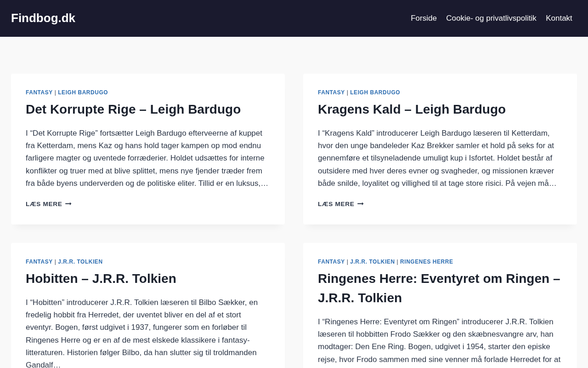Select RINGENES HERRE category tag
Viewport: 588px width, 368px height.
[426, 262]
